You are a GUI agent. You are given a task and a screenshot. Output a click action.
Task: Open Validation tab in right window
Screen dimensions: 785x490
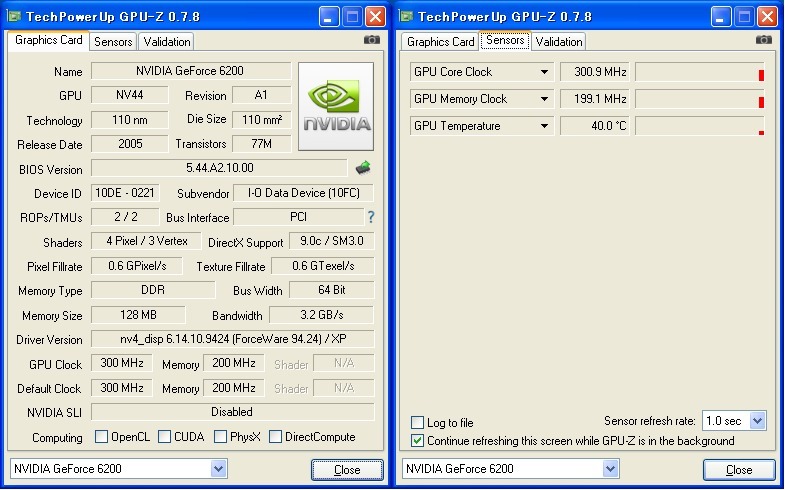tap(559, 42)
